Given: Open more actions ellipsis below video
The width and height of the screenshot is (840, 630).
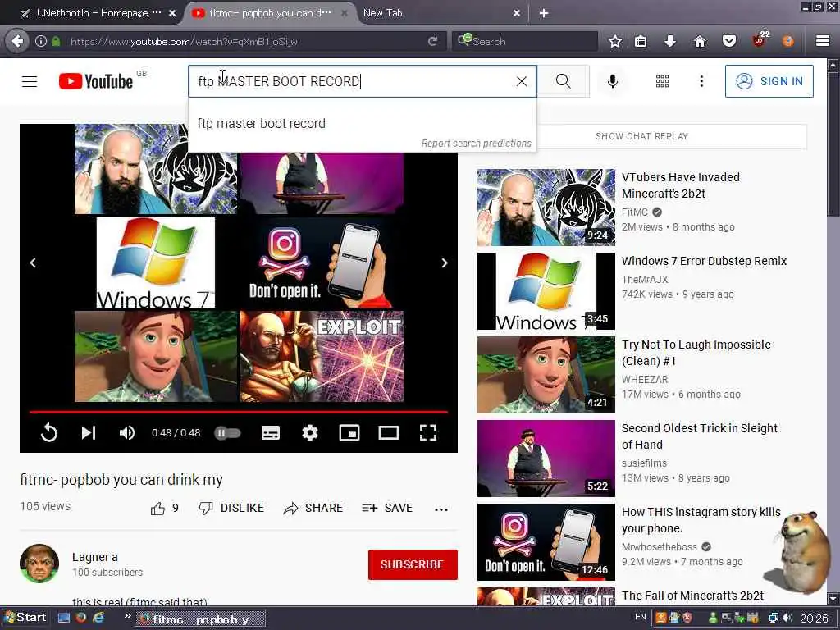Looking at the screenshot, I should pyautogui.click(x=441, y=509).
